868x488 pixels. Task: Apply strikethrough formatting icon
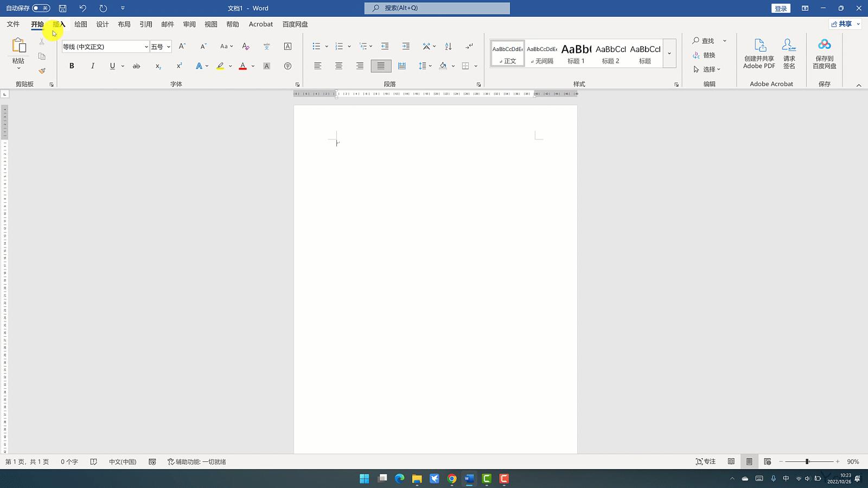pos(136,66)
